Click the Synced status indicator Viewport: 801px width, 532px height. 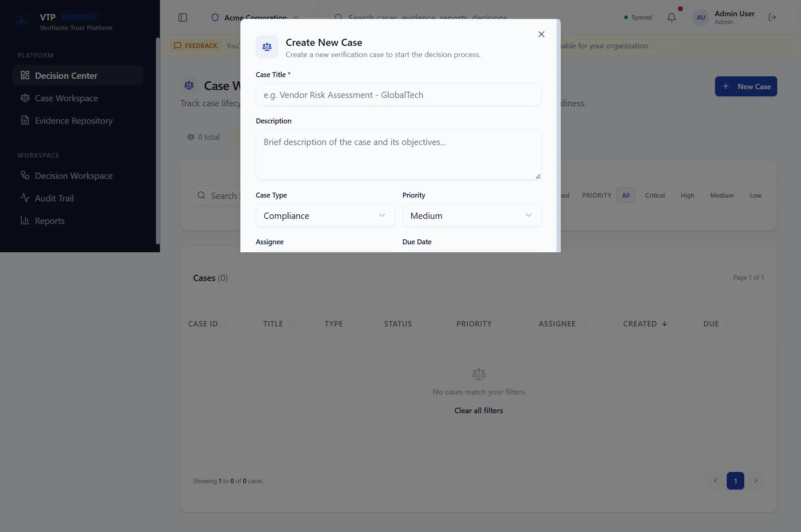coord(637,18)
